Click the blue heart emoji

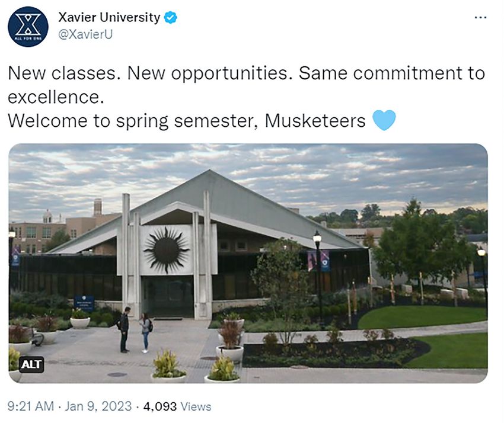[x=384, y=120]
